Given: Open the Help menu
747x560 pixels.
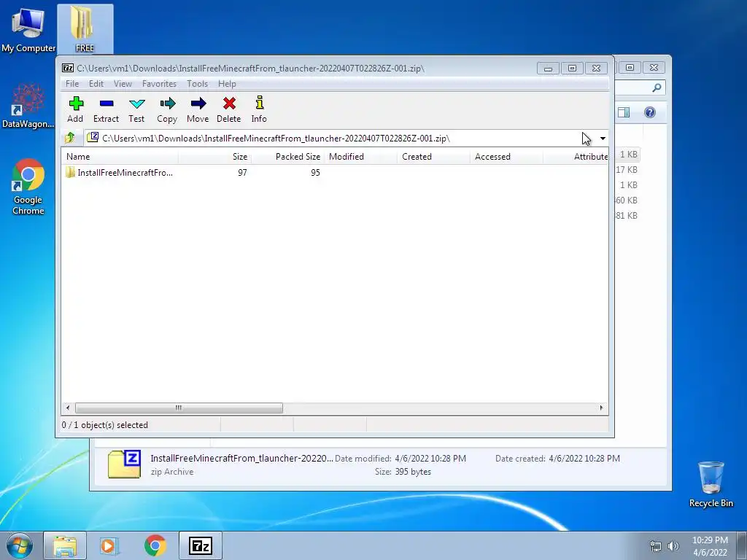Looking at the screenshot, I should 228,84.
